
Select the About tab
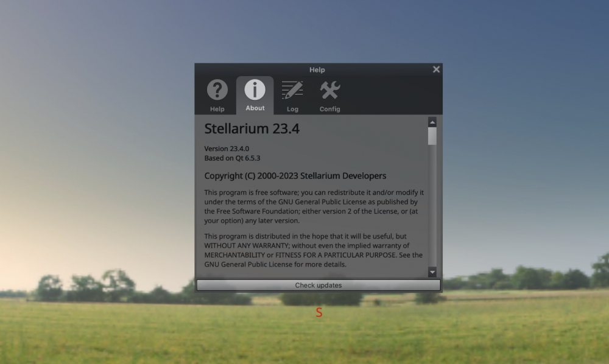coord(255,96)
